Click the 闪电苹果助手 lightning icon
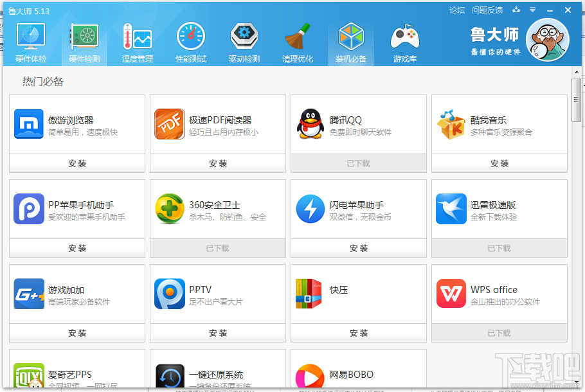 tap(310, 209)
